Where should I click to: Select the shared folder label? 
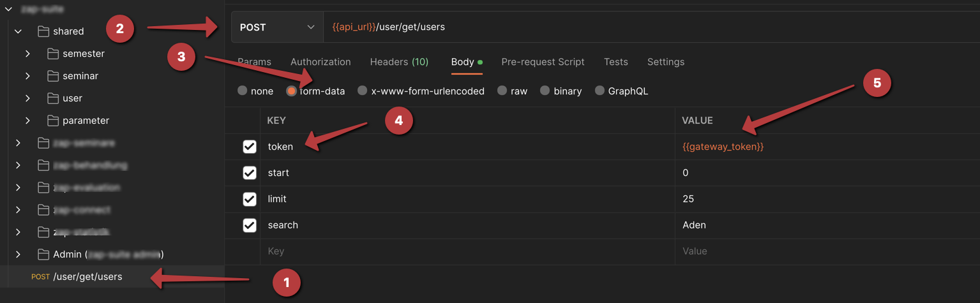coord(68,31)
